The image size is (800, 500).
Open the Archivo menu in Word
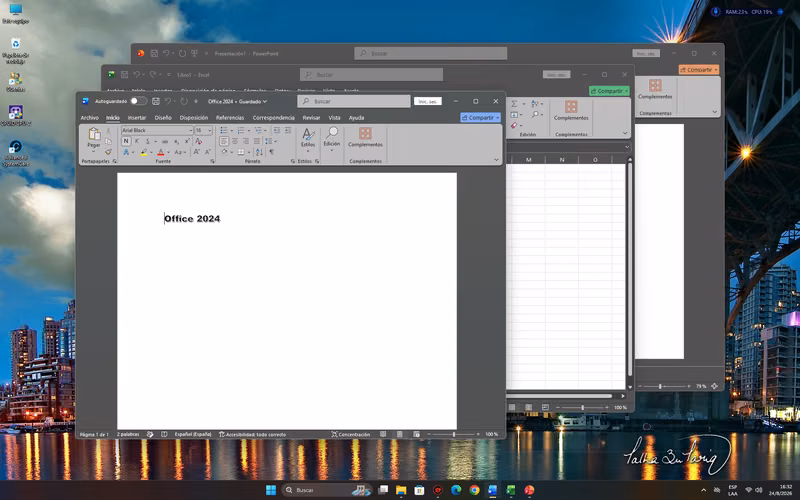[89, 117]
